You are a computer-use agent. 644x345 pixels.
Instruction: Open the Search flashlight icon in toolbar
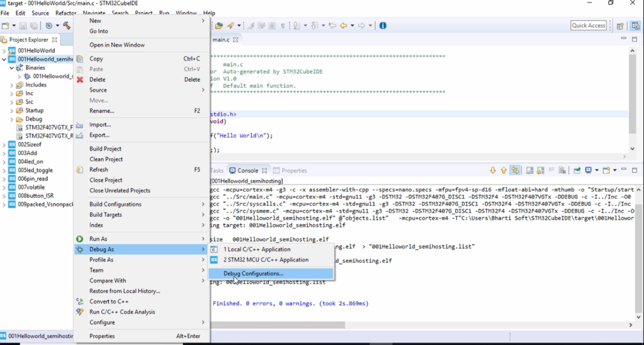[230, 25]
